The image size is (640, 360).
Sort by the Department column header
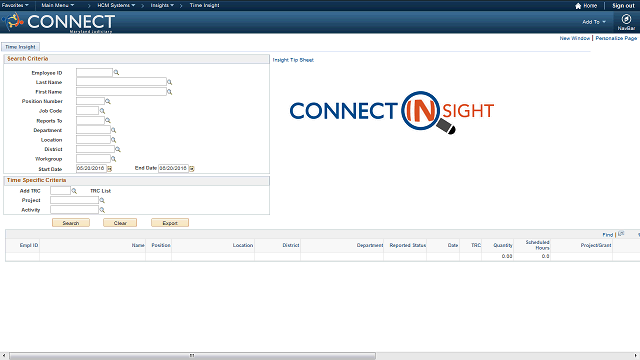[x=370, y=245]
